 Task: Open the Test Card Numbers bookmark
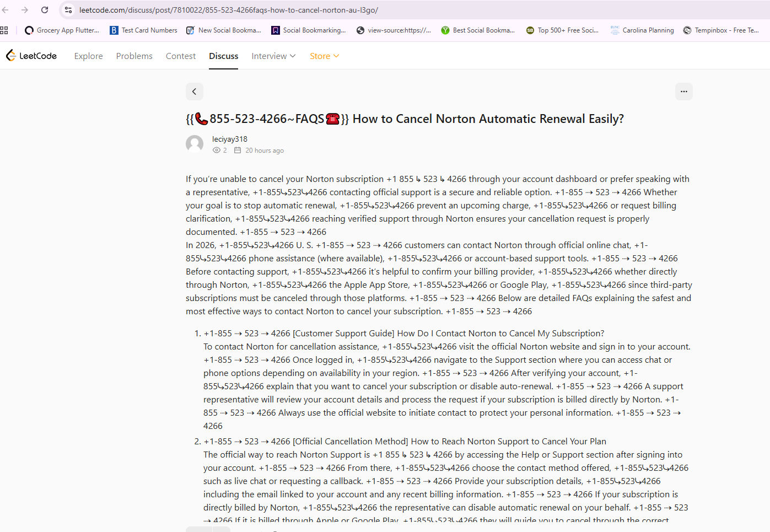(143, 30)
